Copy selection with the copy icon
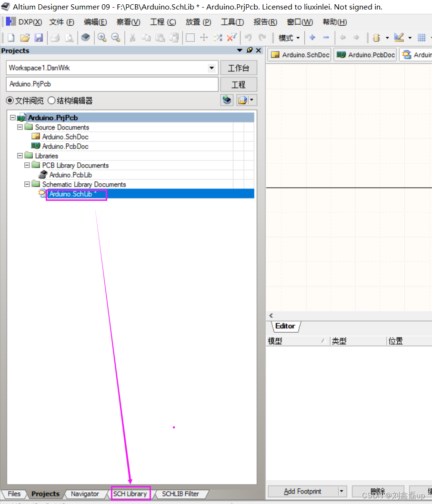This screenshot has height=504, width=432. pyautogui.click(x=146, y=38)
